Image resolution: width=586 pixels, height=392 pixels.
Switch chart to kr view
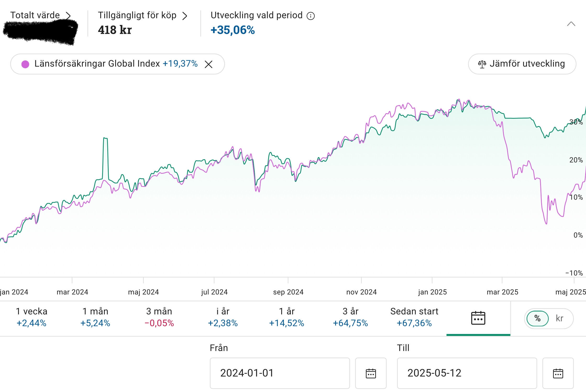click(560, 318)
